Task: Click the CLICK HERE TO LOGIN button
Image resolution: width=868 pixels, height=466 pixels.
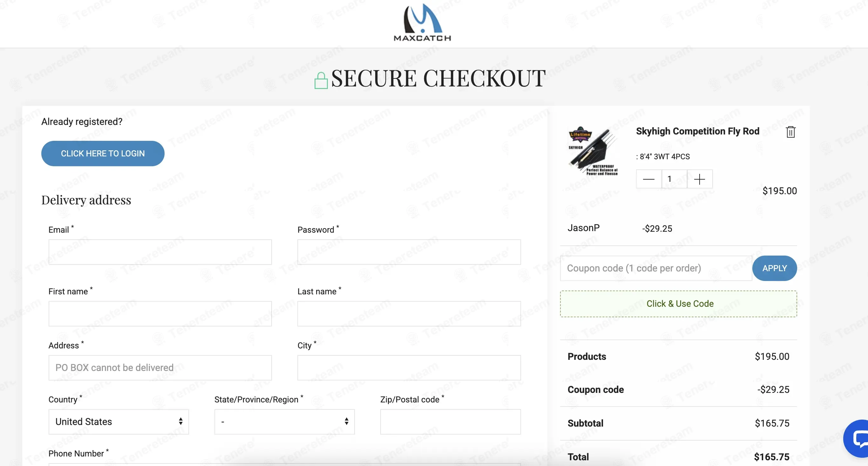Action: (x=103, y=154)
